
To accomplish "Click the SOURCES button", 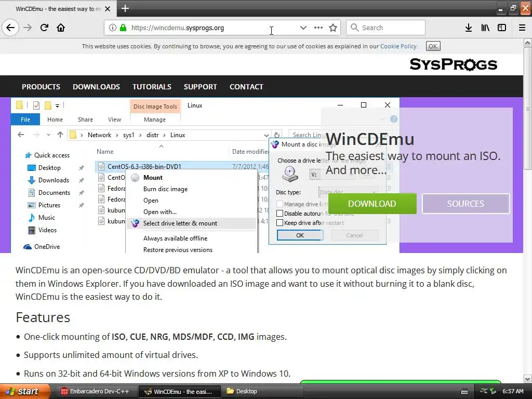I will coord(465,204).
